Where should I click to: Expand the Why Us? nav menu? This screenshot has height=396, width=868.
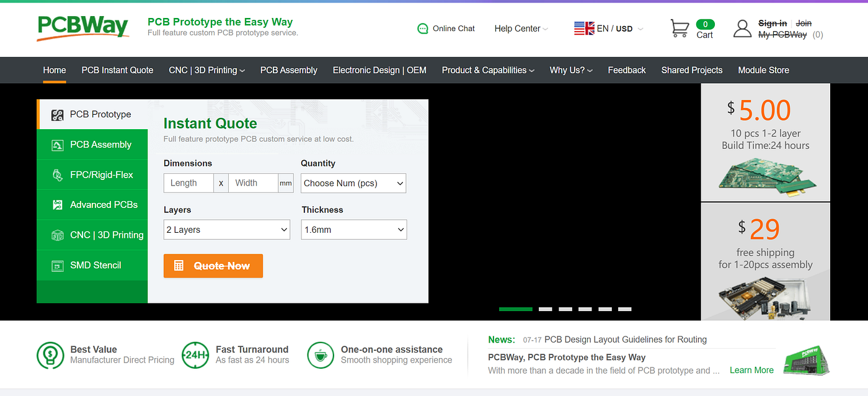571,70
